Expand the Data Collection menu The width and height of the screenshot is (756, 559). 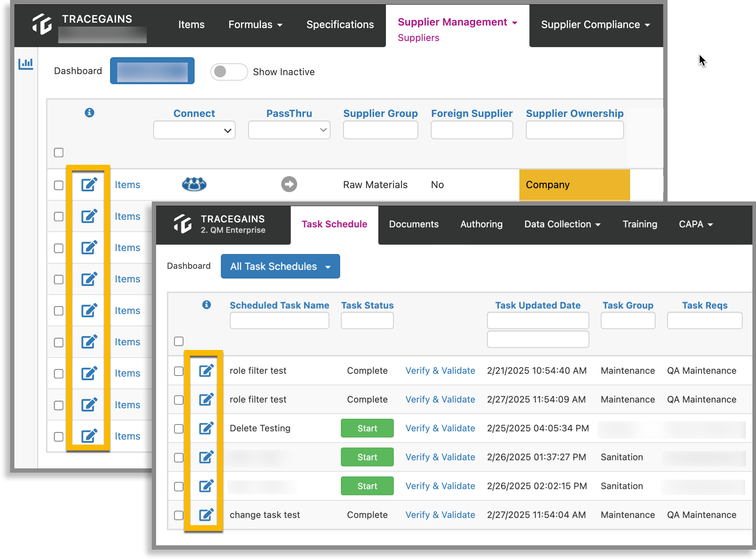(563, 224)
